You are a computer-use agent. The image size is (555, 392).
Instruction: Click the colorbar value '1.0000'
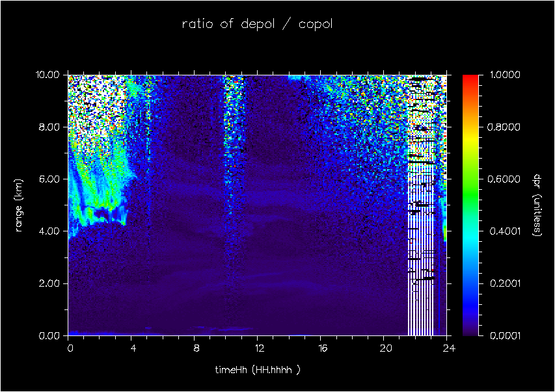(505, 75)
